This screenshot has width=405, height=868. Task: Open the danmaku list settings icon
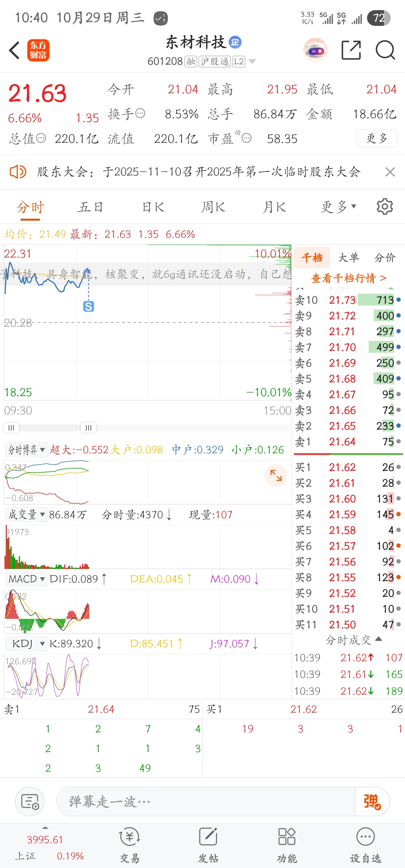pyautogui.click(x=30, y=802)
